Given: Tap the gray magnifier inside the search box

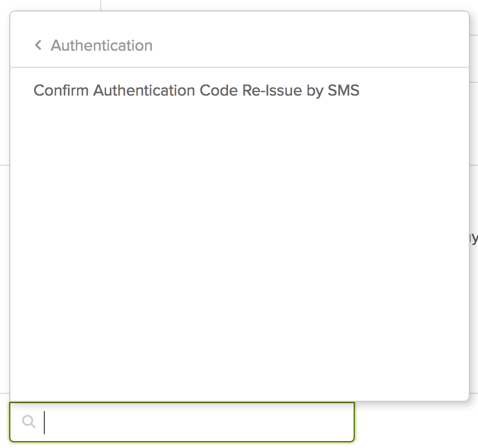Looking at the screenshot, I should click(29, 422).
